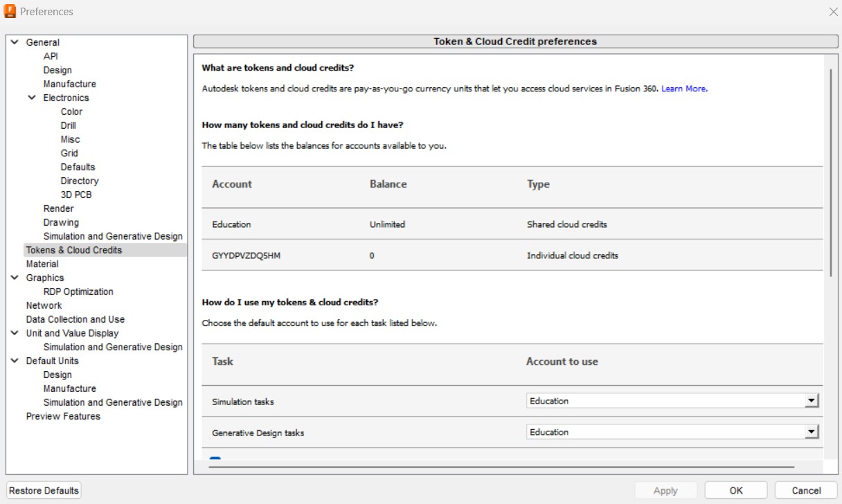Image resolution: width=842 pixels, height=504 pixels.
Task: Click the horizontal scrollbar at panel bottom
Action: tap(501, 467)
